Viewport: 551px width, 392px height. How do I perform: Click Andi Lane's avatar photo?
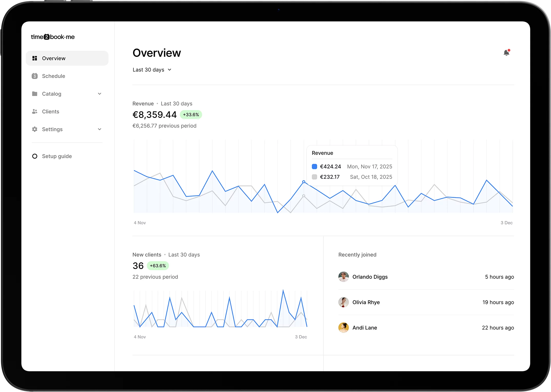click(x=344, y=327)
